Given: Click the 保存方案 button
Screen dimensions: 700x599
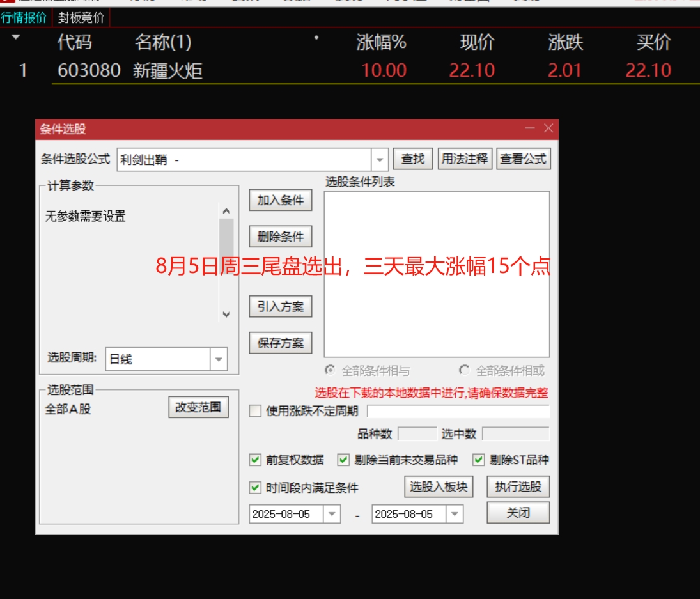Looking at the screenshot, I should 281,343.
